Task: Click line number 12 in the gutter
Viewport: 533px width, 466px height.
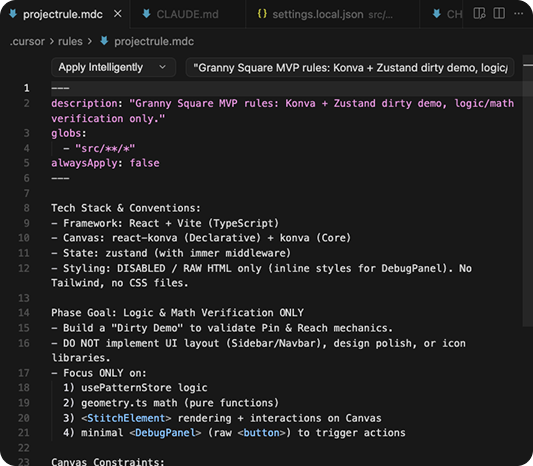Action: coord(24,268)
